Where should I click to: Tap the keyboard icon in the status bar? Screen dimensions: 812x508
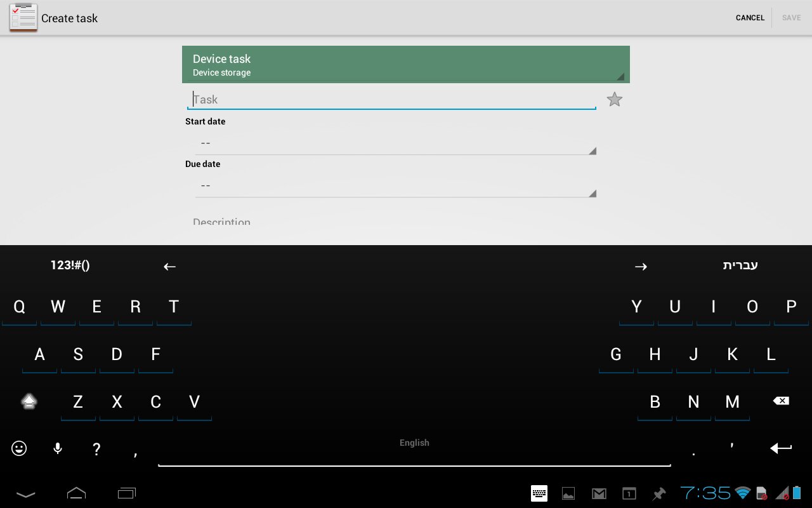pos(539,493)
